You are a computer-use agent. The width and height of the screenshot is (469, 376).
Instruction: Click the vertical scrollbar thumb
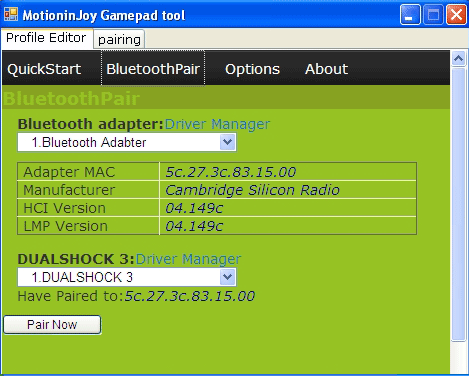point(458,204)
